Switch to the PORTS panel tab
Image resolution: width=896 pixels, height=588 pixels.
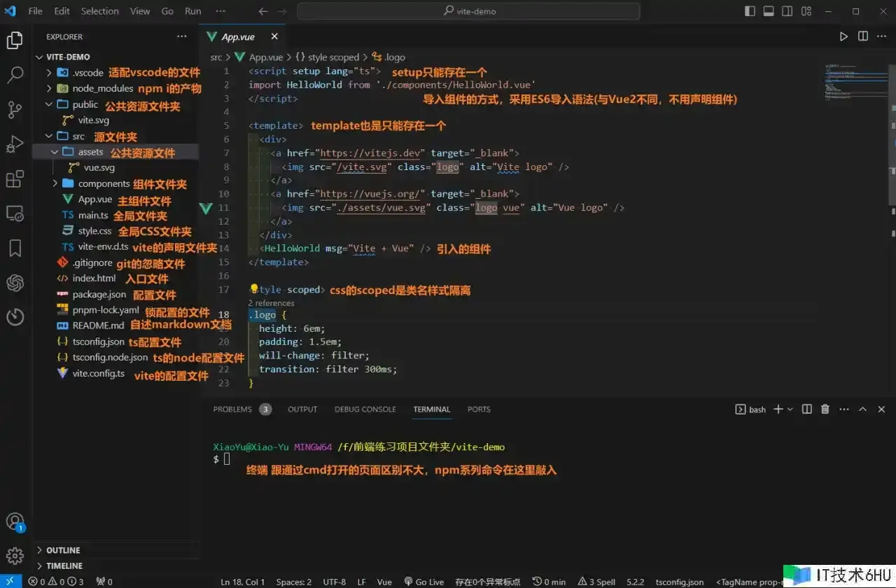tap(479, 409)
